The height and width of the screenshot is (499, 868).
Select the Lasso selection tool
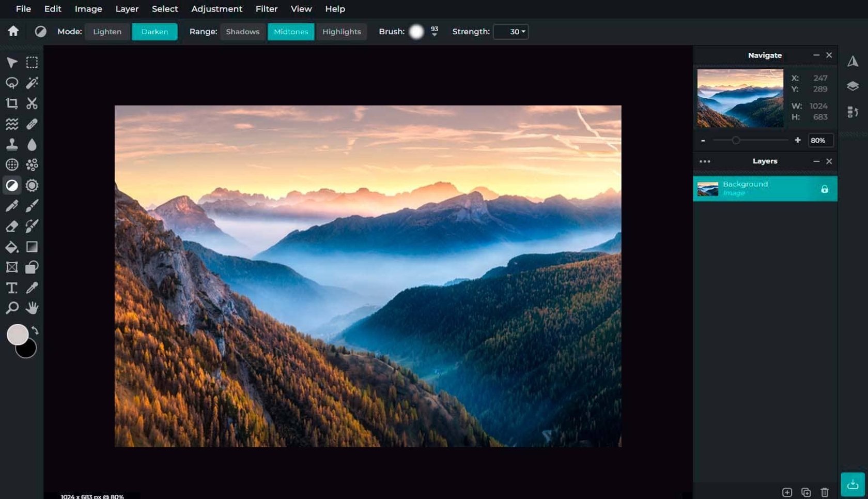click(x=12, y=83)
